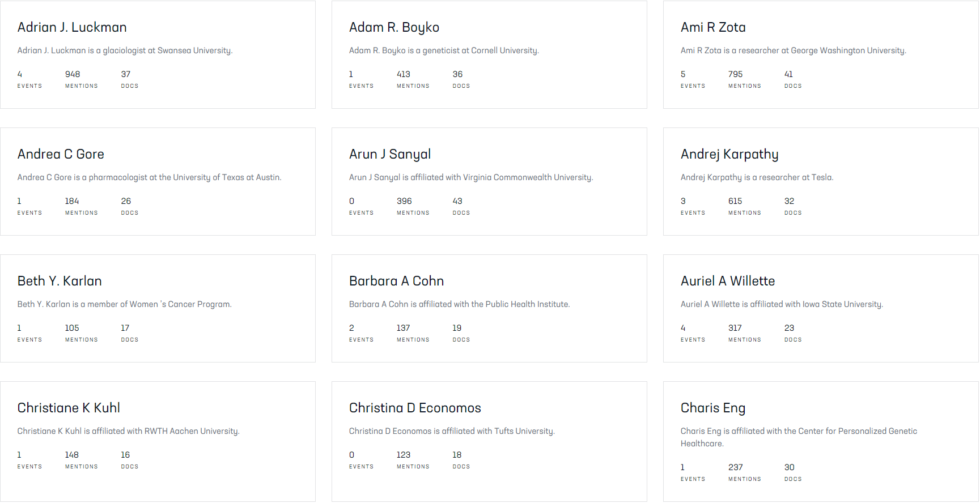Click Charis Eng's 30 docs count
The width and height of the screenshot is (980, 503).
pos(789,467)
